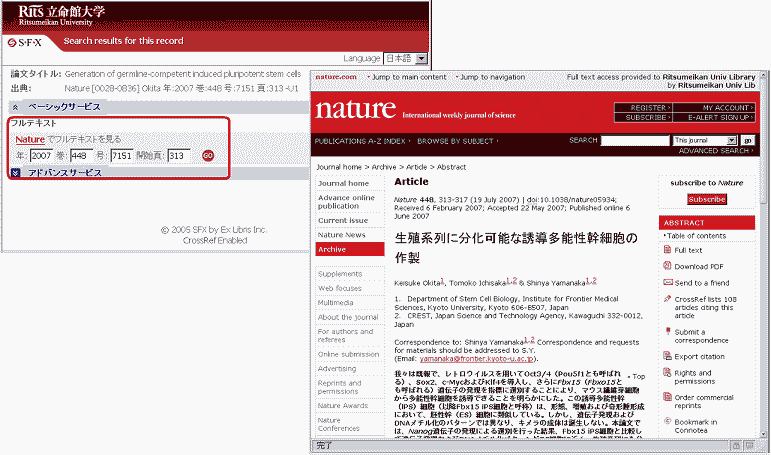Image resolution: width=771 pixels, height=455 pixels.
Task: Click the Rights and permissions icon
Action: pos(667,372)
